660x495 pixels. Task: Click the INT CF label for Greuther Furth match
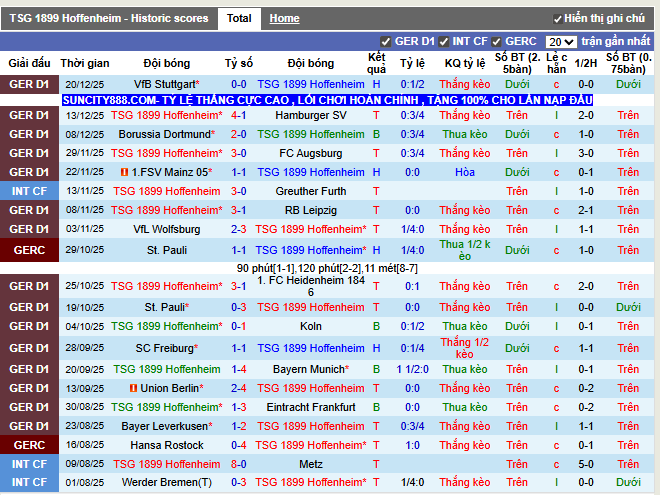[x=29, y=191]
